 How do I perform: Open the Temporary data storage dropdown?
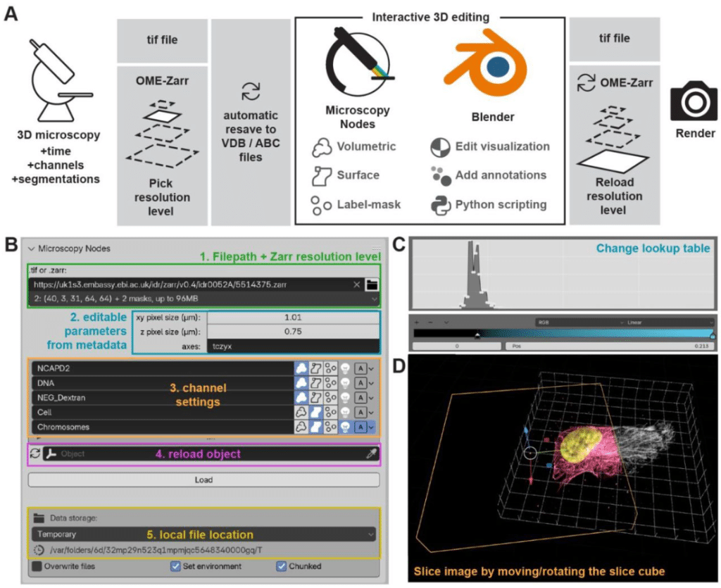[x=204, y=534]
